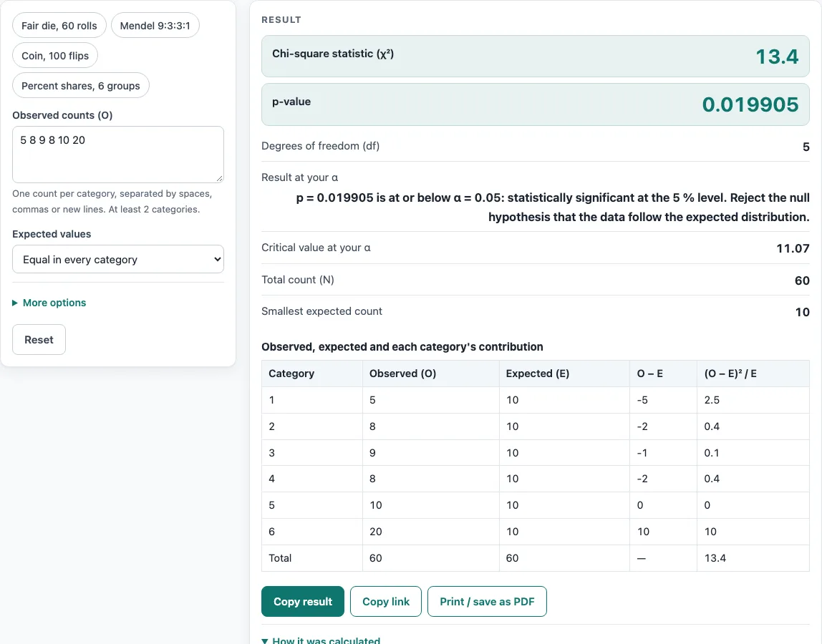Screen dimensions: 822x644
Task: Load the 'Coin, 100 flips' preset
Action: (x=55, y=56)
